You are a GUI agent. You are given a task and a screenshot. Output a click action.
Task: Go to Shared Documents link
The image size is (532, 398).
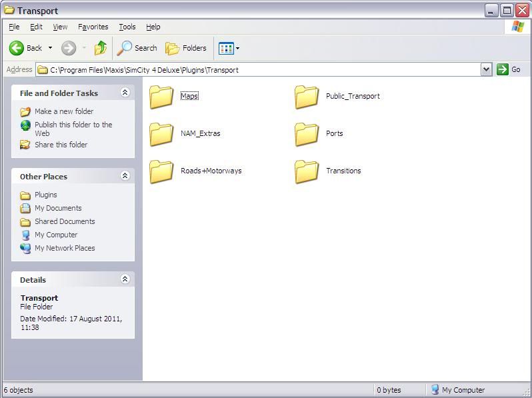pyautogui.click(x=65, y=221)
